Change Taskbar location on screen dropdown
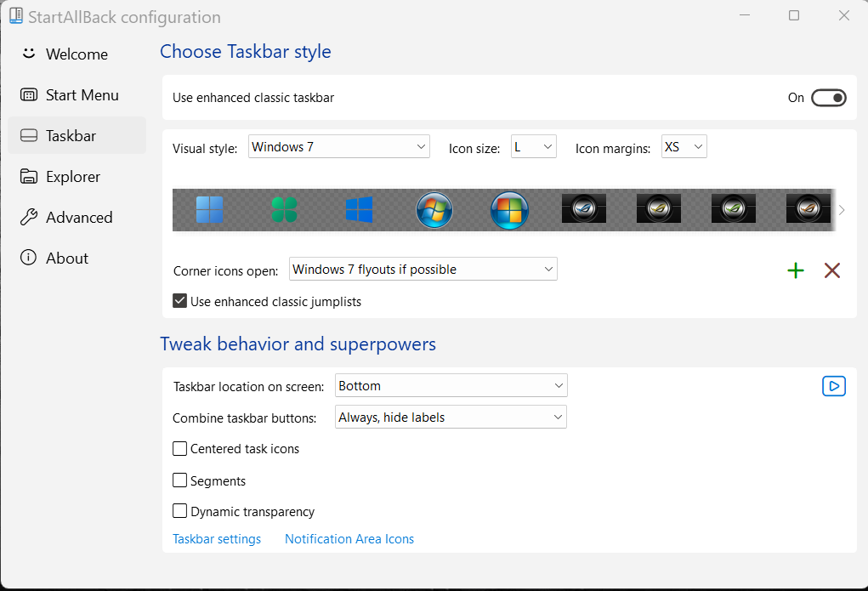Screen dimensions: 868x591 tap(451, 385)
